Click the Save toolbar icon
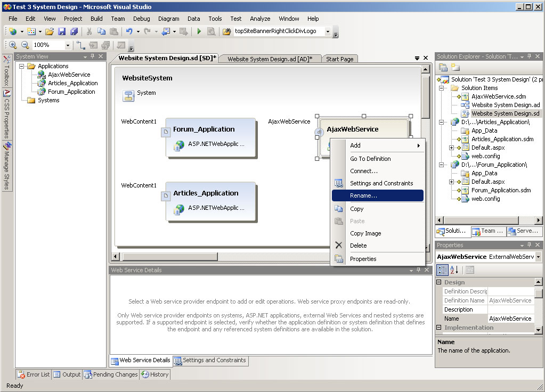 pyautogui.click(x=62, y=31)
